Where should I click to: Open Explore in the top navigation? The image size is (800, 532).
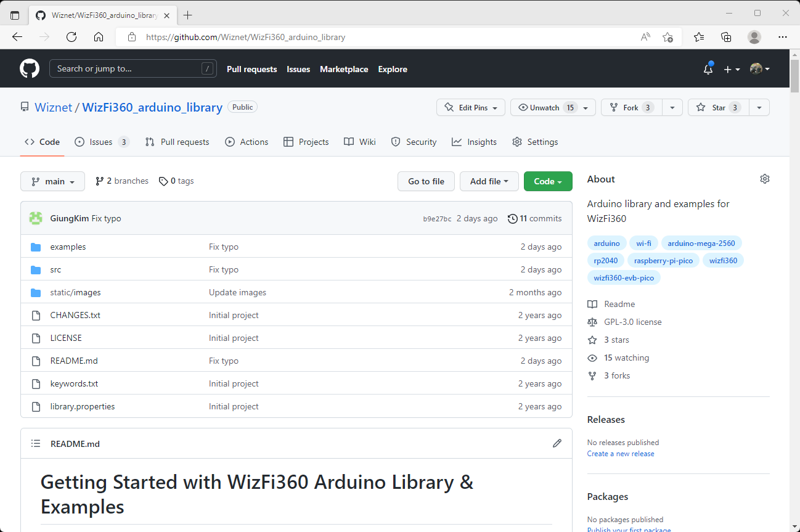tap(393, 69)
